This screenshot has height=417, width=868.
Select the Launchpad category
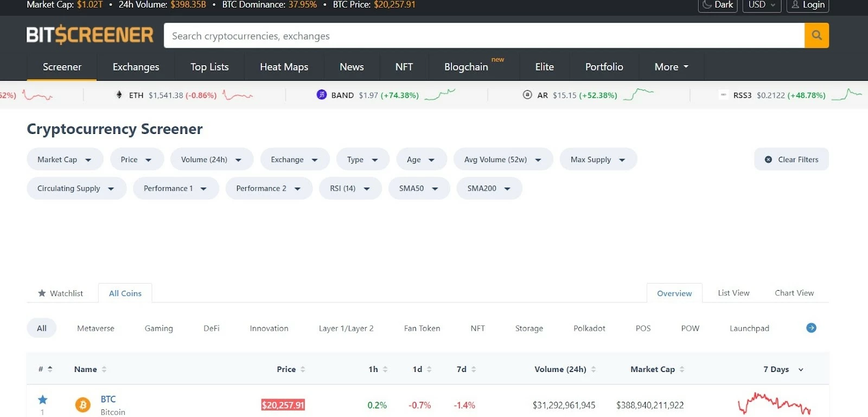pyautogui.click(x=749, y=328)
